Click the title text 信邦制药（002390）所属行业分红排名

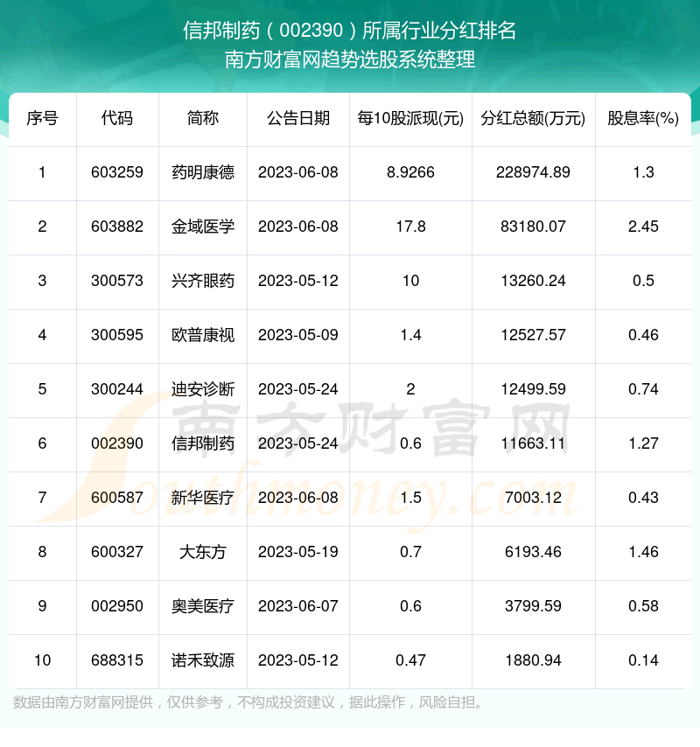[350, 31]
